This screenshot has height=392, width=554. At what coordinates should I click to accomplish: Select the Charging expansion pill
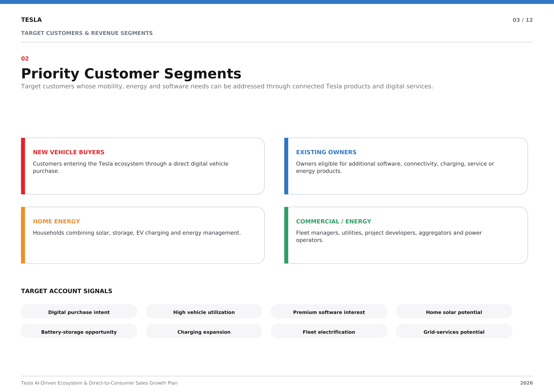point(204,331)
